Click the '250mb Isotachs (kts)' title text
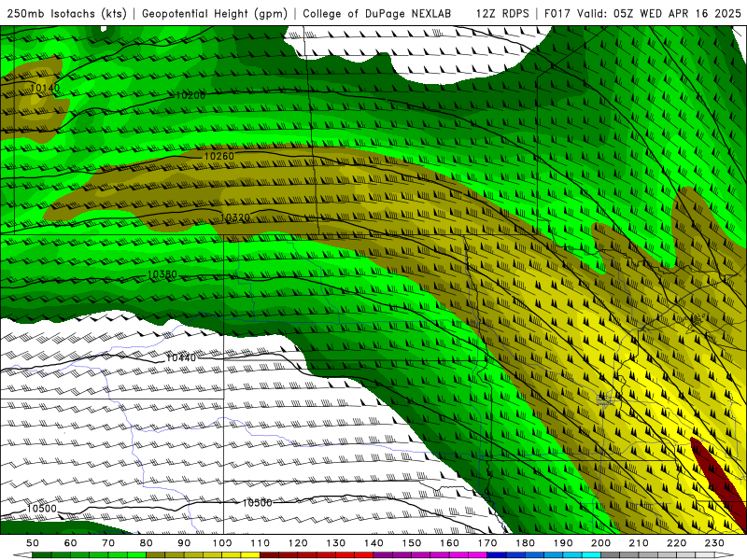The width and height of the screenshot is (747, 560). click(67, 13)
